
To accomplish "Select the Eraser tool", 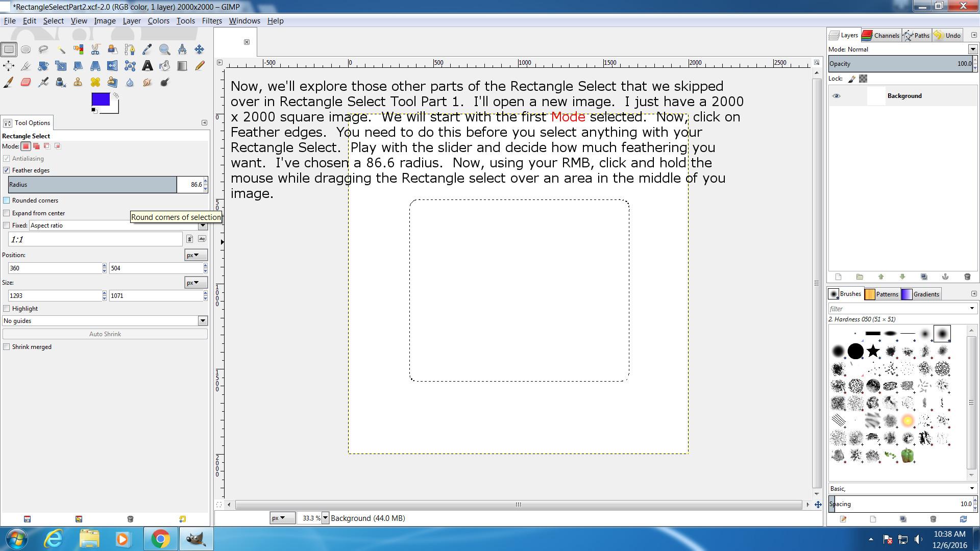I will (x=26, y=82).
